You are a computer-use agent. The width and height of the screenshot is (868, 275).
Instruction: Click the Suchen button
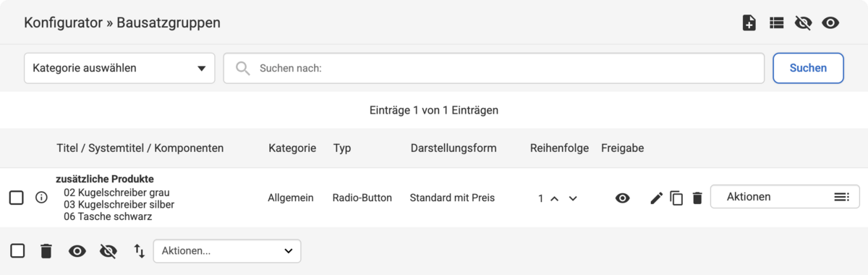(x=808, y=68)
